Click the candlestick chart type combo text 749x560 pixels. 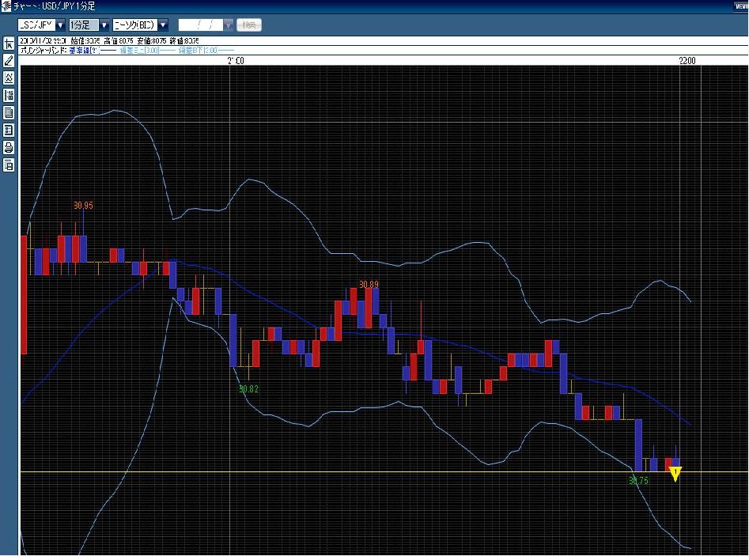click(136, 25)
